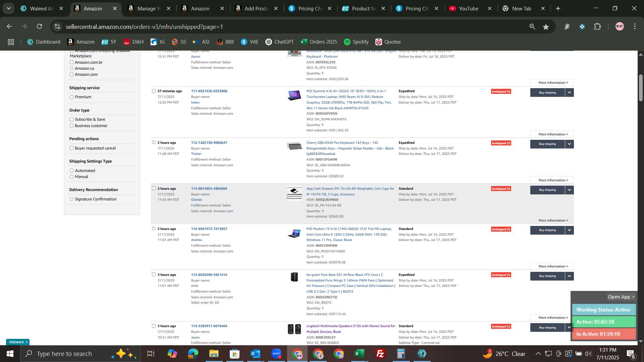Open Microsoft Store from the taskbar

coord(234,354)
